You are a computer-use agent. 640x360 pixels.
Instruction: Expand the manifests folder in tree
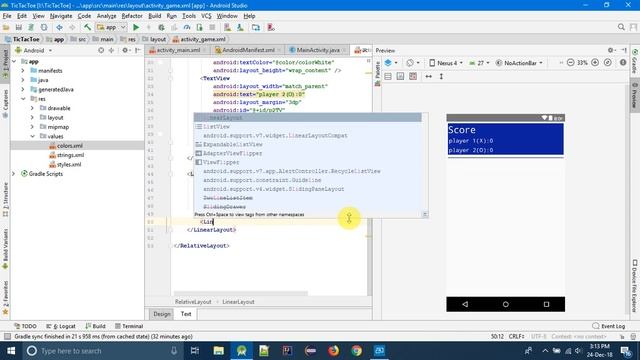(23, 71)
